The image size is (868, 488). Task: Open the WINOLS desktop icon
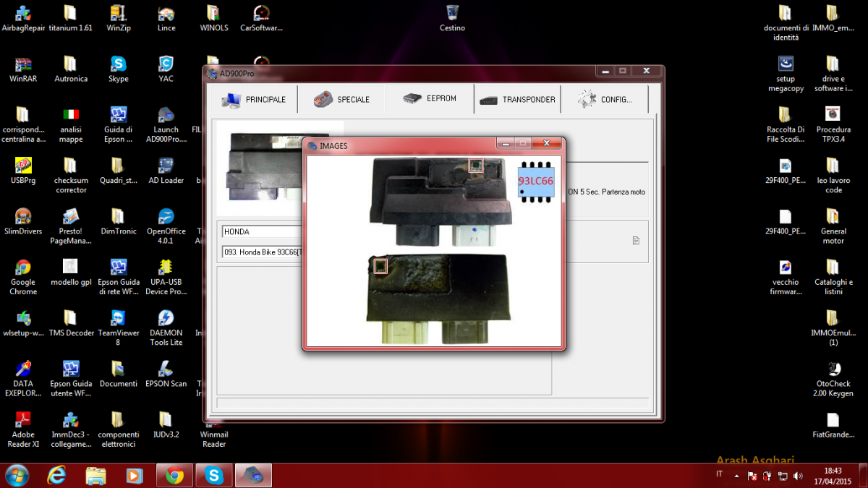pos(214,18)
